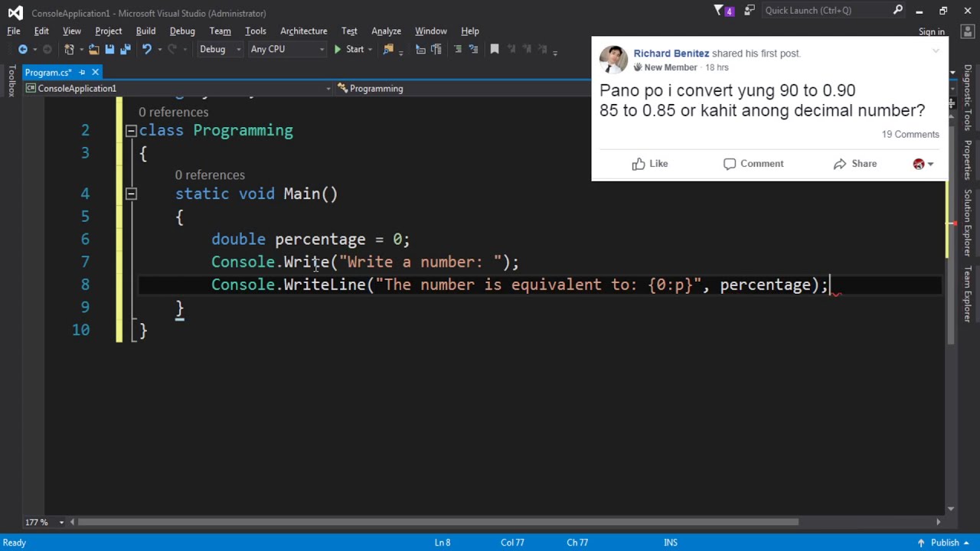Open the ConsoleApplication1 navigation dropdown
The image size is (980, 551).
tap(179, 89)
